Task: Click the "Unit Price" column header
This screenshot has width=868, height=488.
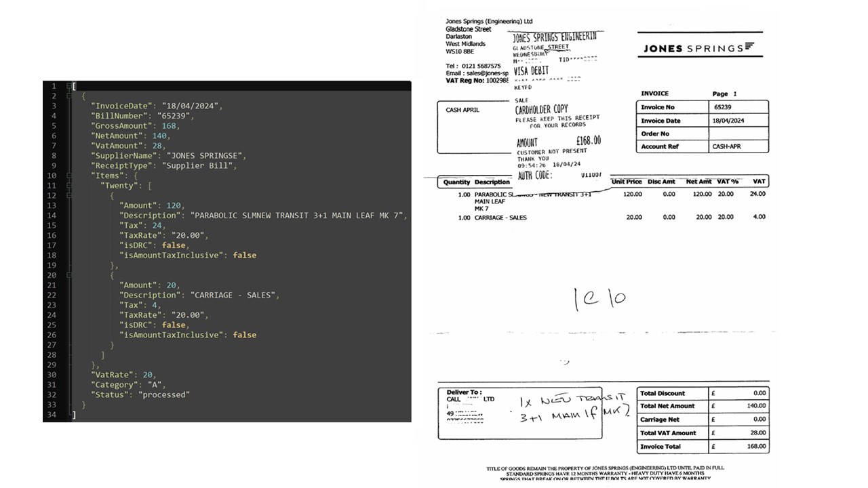Action: tap(627, 182)
